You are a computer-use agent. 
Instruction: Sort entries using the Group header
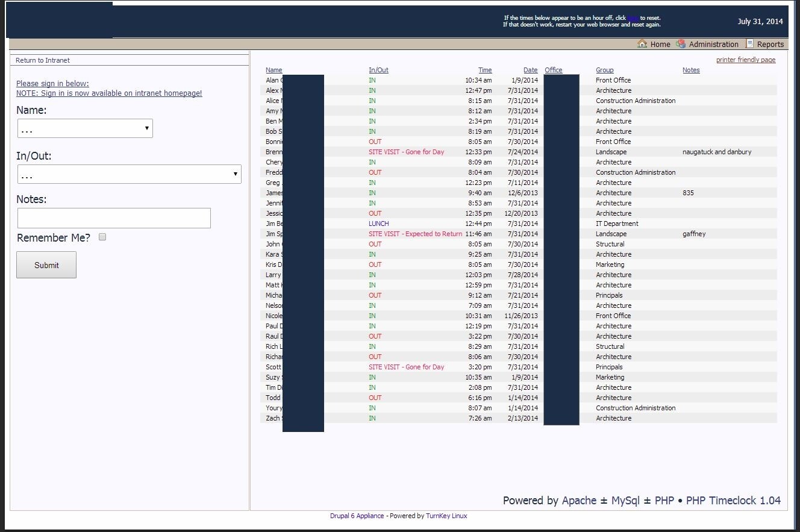click(x=604, y=70)
